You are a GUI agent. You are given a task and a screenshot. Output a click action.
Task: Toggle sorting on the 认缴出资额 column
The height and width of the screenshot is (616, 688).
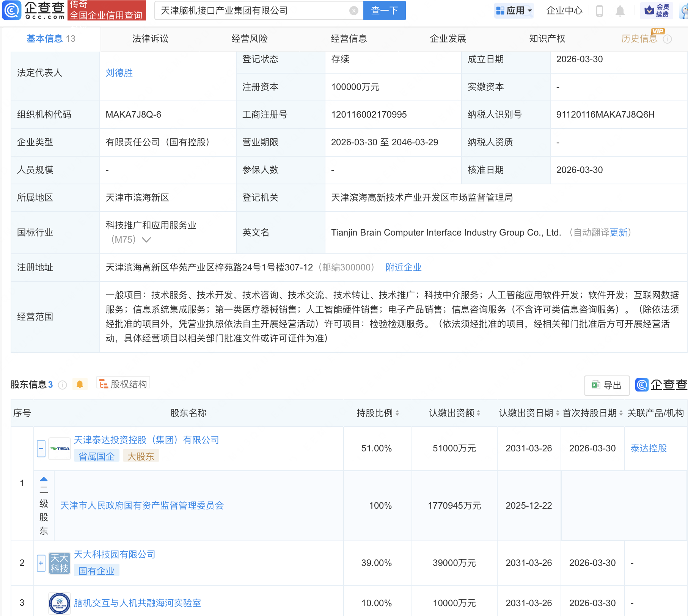[x=479, y=413]
